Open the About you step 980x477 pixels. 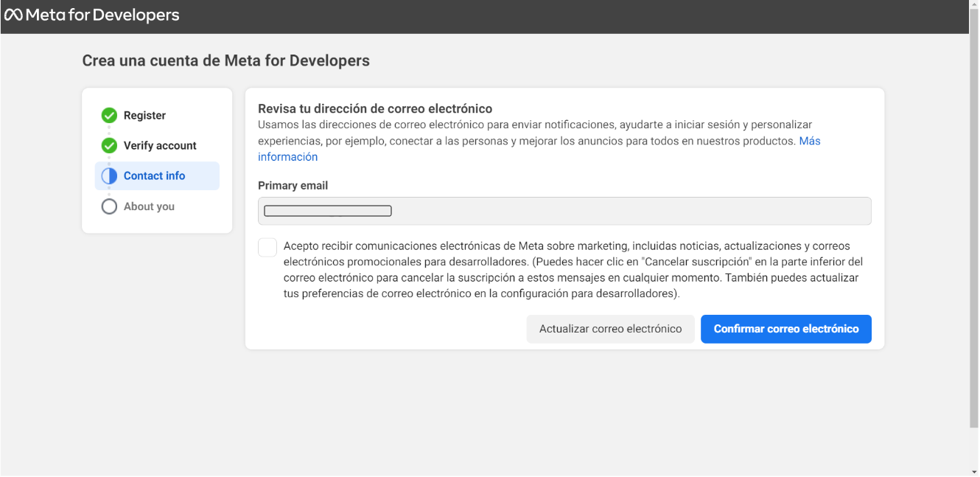[x=149, y=206]
